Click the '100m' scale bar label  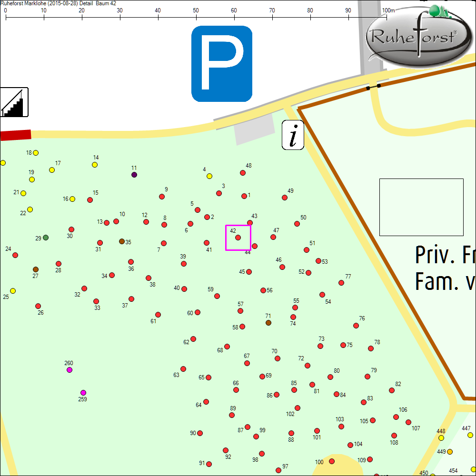[388, 10]
